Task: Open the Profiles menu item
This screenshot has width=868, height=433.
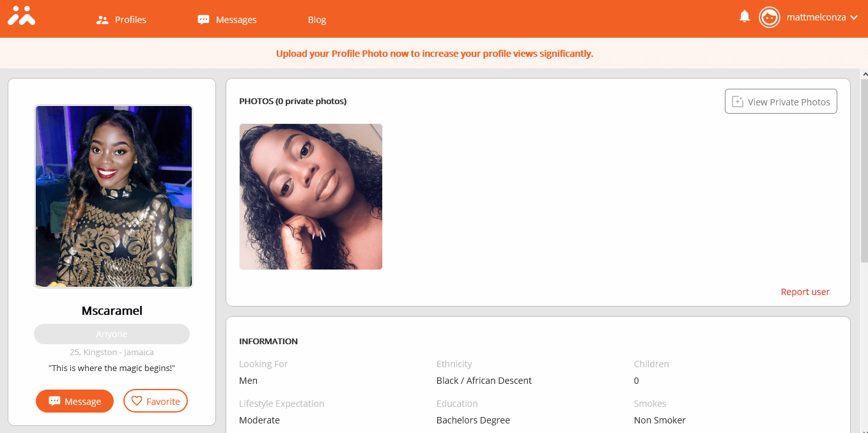Action: pos(121,20)
